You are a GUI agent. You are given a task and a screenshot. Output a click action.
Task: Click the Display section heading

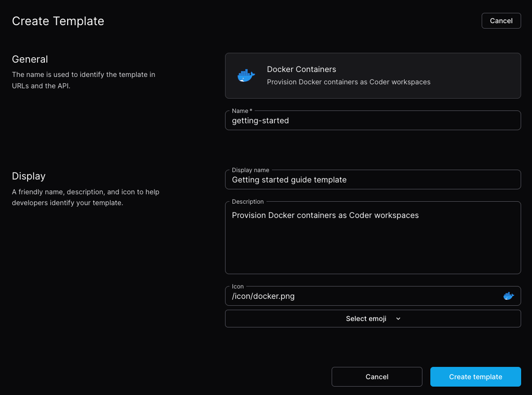pos(29,177)
